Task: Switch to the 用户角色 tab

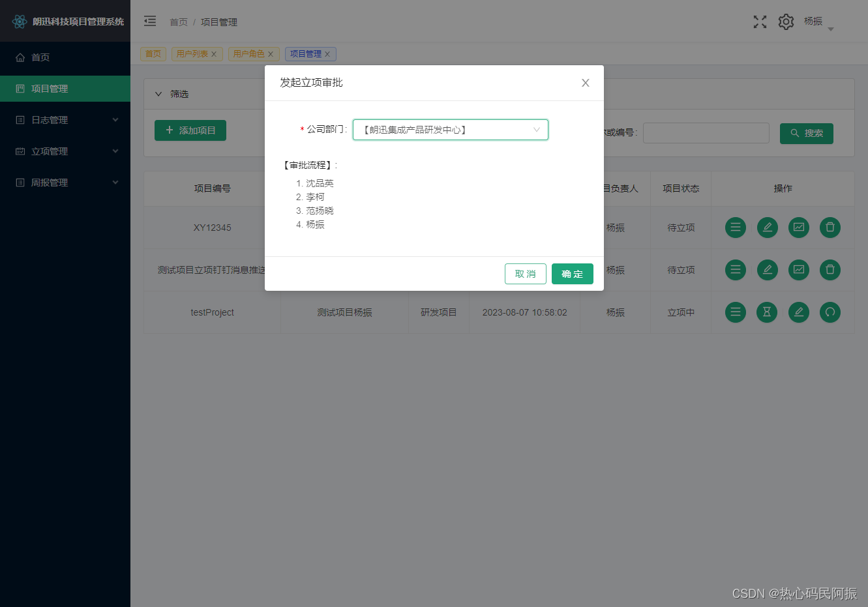Action: pyautogui.click(x=249, y=54)
